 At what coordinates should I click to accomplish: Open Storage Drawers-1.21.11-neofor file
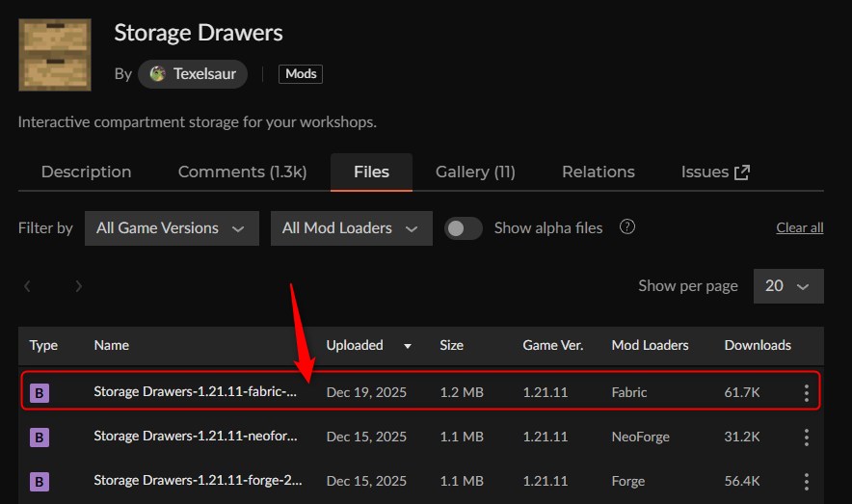click(x=195, y=437)
